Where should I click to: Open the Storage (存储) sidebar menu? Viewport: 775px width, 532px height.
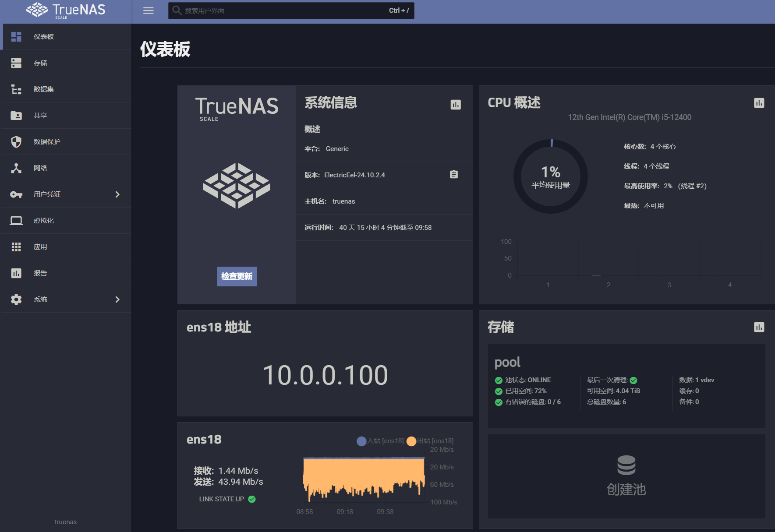(40, 63)
